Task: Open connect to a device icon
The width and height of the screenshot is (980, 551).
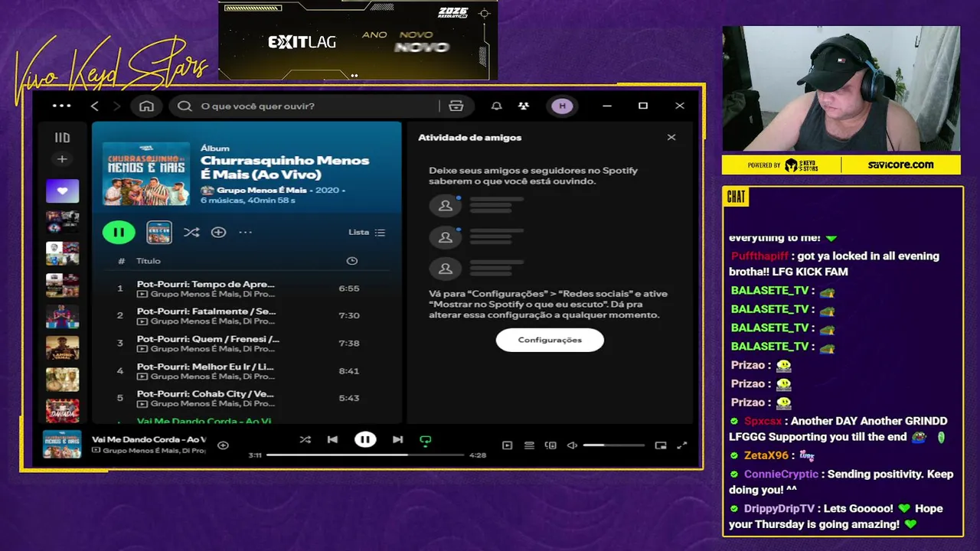Action: pos(550,445)
